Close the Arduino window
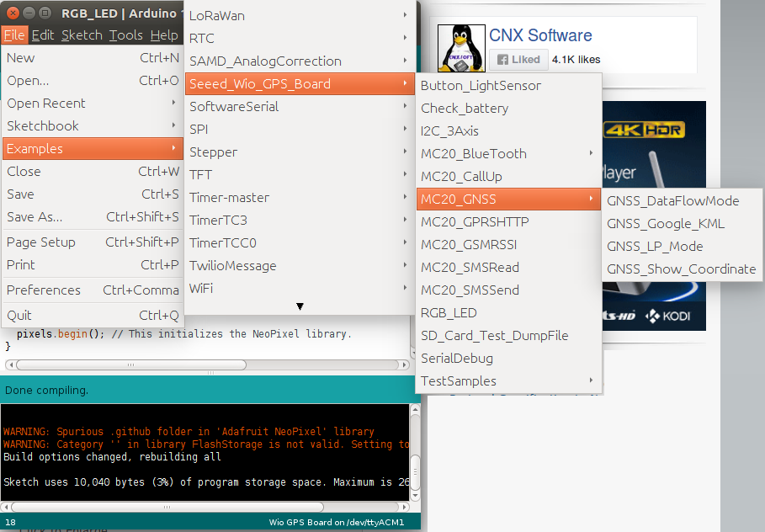 click(13, 13)
